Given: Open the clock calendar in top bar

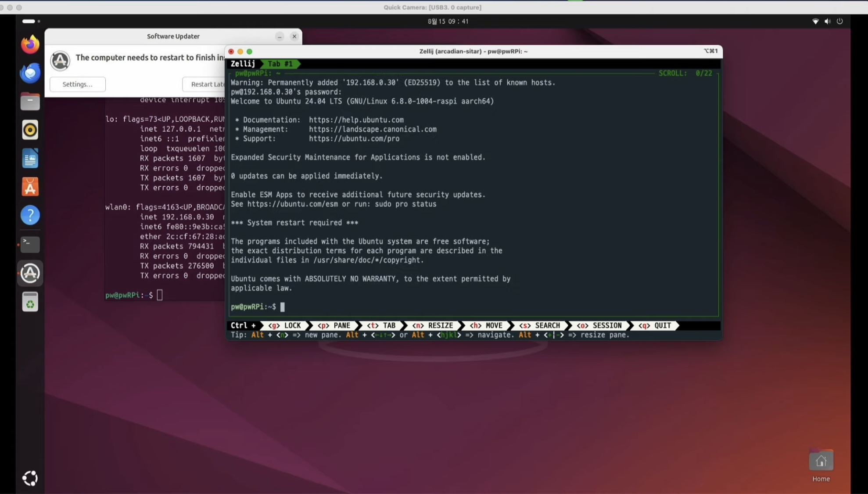Looking at the screenshot, I should (x=448, y=21).
